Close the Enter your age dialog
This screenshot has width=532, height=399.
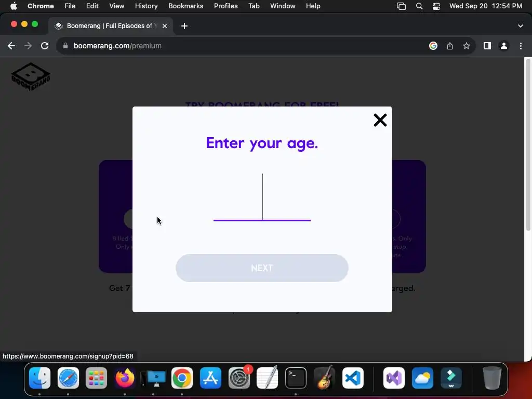[380, 120]
